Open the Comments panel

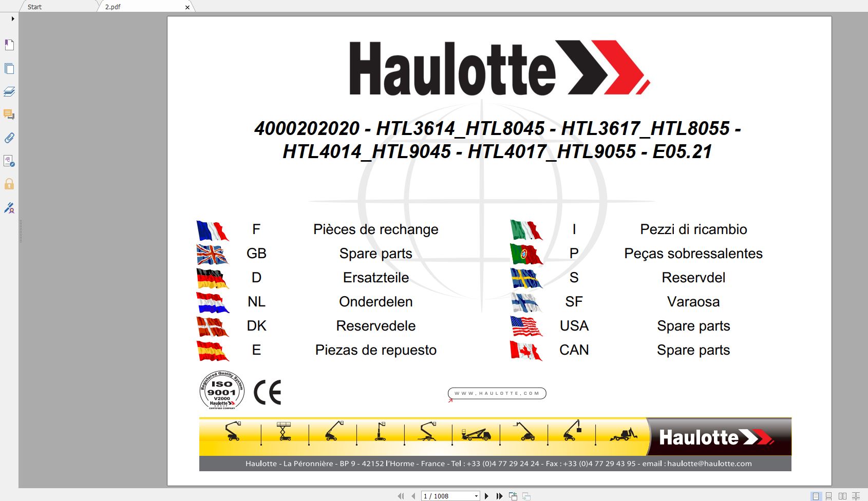pos(9,114)
